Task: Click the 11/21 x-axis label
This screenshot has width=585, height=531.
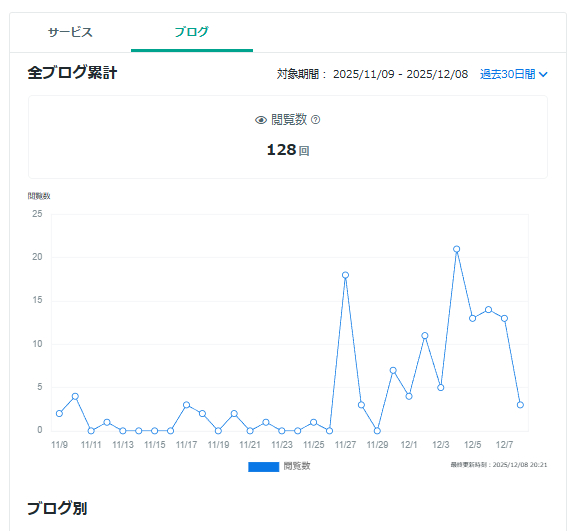Action: click(250, 445)
